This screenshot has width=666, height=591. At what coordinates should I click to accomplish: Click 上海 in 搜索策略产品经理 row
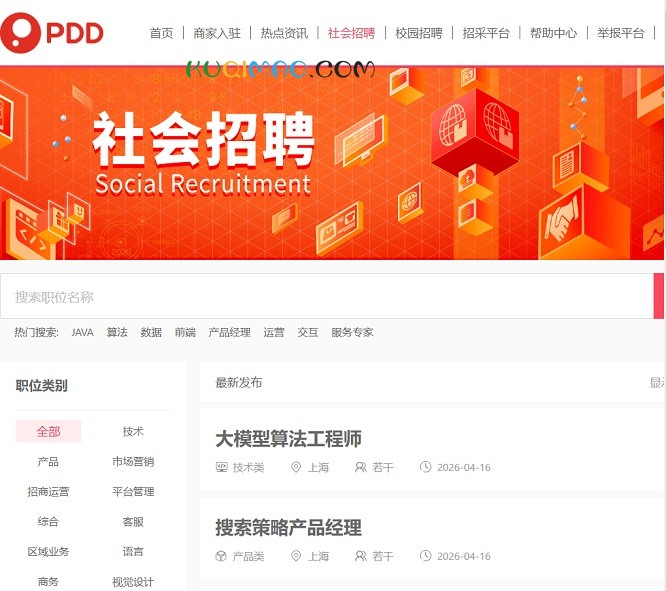[319, 557]
